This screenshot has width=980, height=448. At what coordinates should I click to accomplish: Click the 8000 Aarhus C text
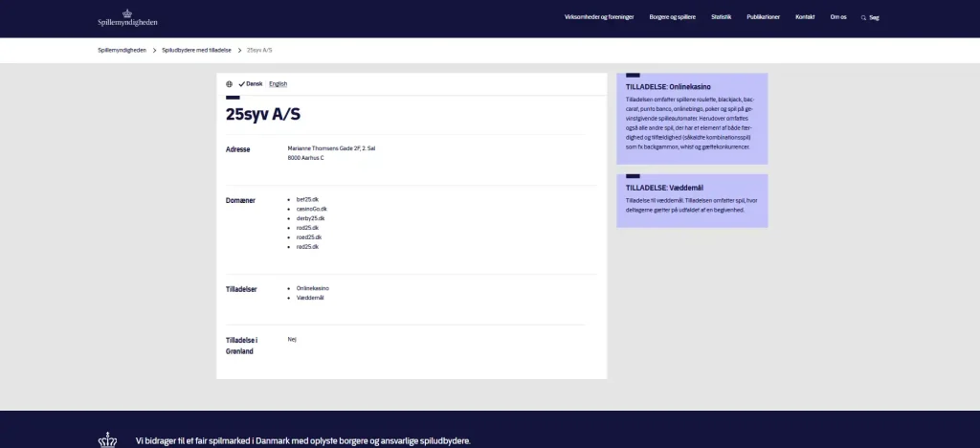305,158
